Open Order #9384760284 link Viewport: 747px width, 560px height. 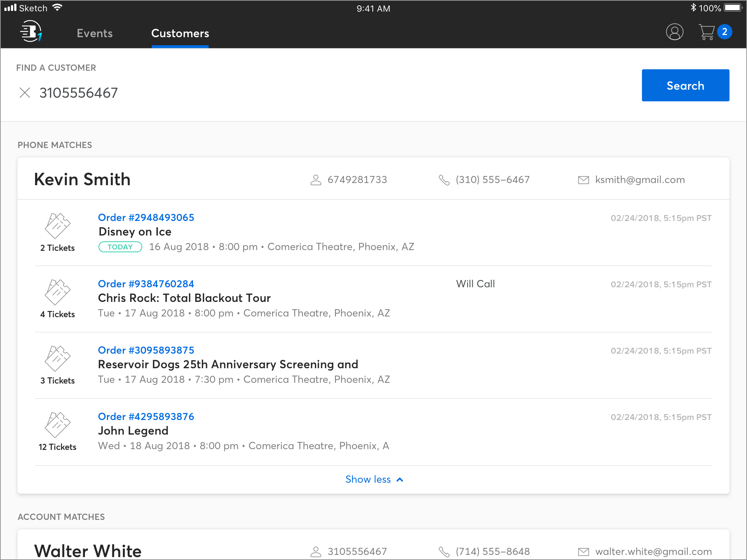coord(146,284)
